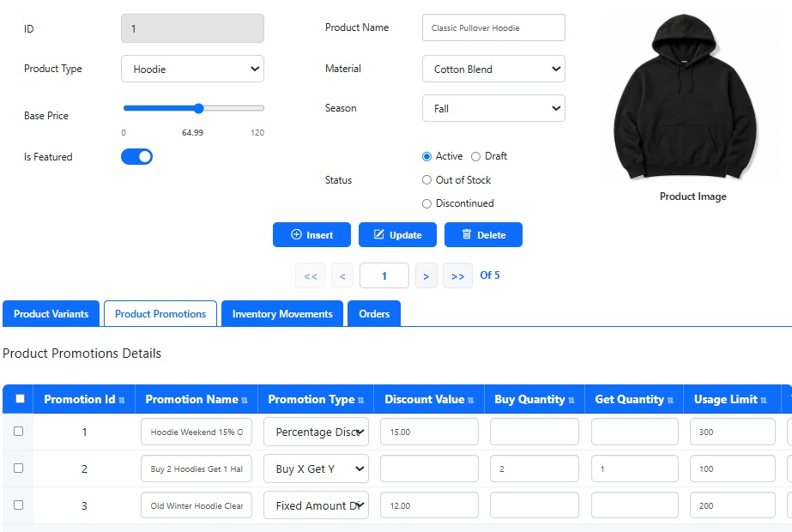Click the 'Of 5' record count text
Image resolution: width=792 pixels, height=532 pixels.
[490, 275]
